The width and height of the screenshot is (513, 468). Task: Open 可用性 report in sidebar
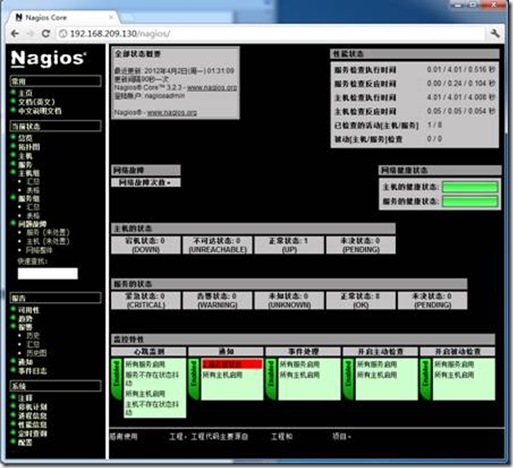[x=29, y=310]
